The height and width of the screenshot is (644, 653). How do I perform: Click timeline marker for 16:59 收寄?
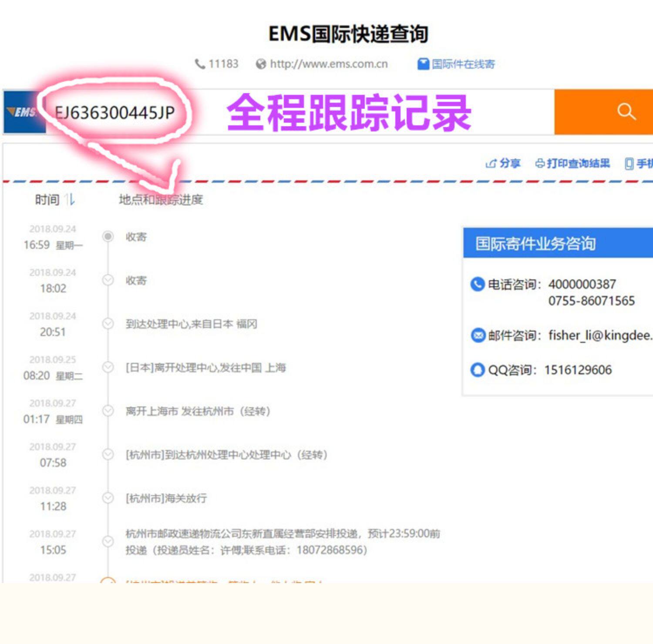108,236
